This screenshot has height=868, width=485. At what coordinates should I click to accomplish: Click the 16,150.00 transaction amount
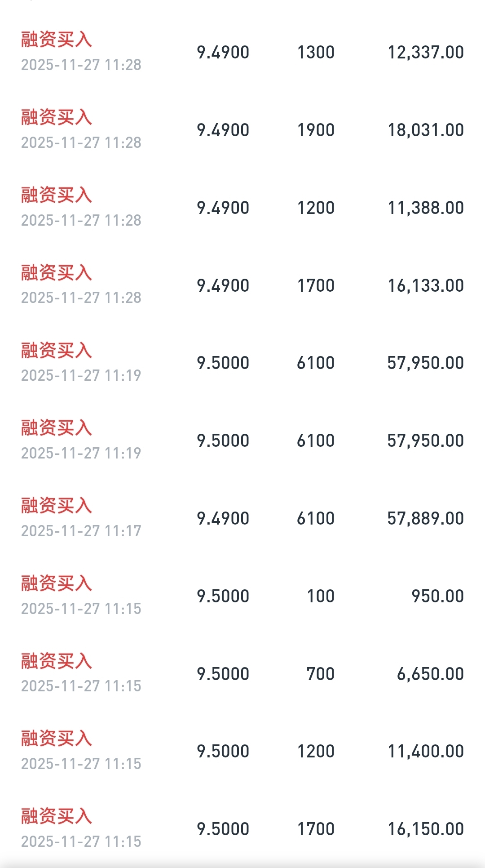pos(425,829)
